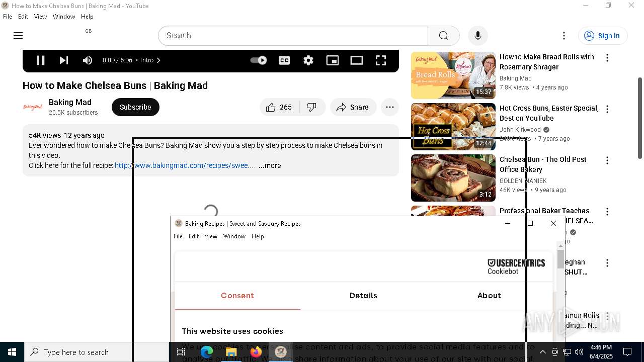
Task: Sign in to YouTube
Action: 602,36
